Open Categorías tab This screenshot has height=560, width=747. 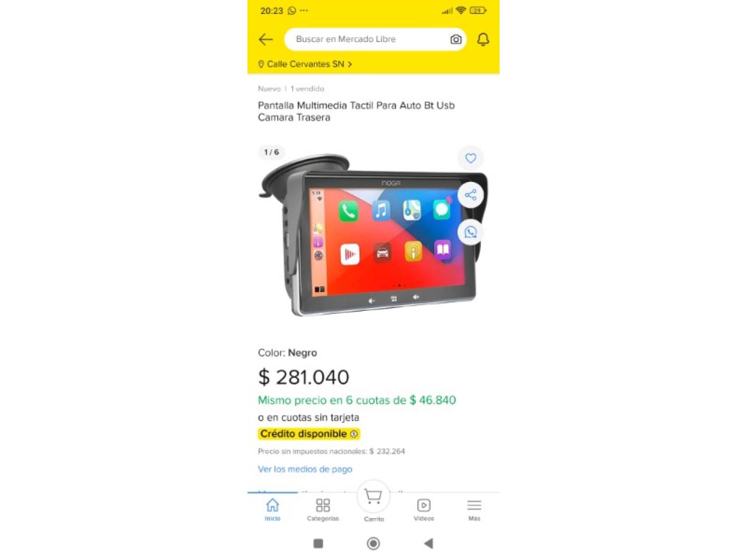[x=323, y=509]
